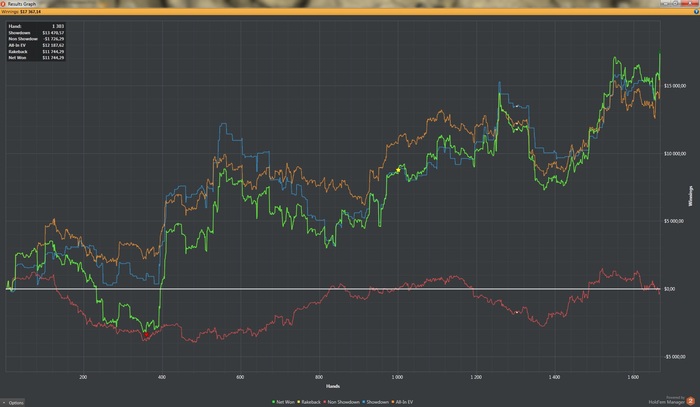This screenshot has width=700, height=407.
Task: Click the Powered by Hold'em Manager text
Action: pyautogui.click(x=667, y=400)
